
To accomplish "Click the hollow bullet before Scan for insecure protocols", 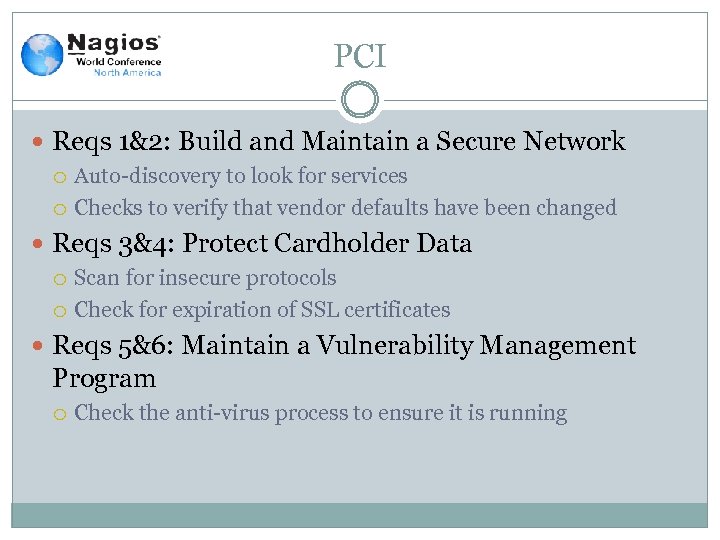I will [x=62, y=280].
